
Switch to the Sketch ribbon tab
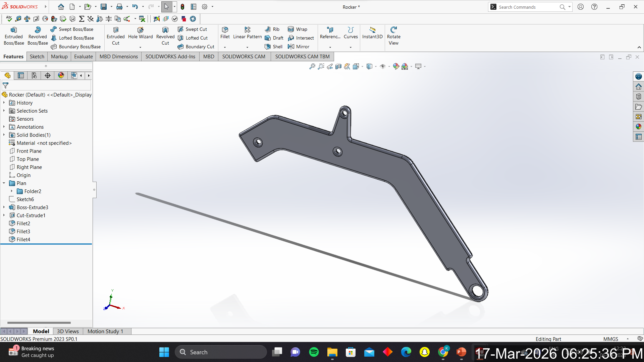pyautogui.click(x=37, y=56)
